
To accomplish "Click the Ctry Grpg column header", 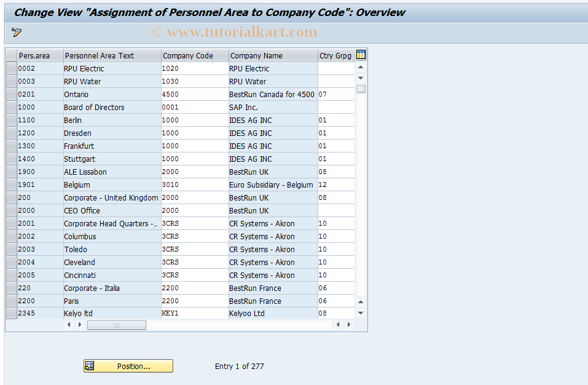I will click(x=336, y=55).
